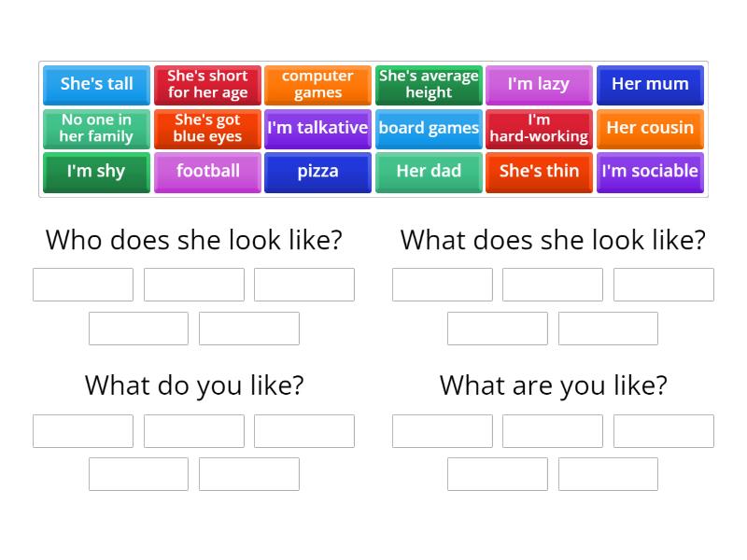The height and width of the screenshot is (560, 747).
Task: Select the "Her dad" tile
Action: click(x=429, y=172)
